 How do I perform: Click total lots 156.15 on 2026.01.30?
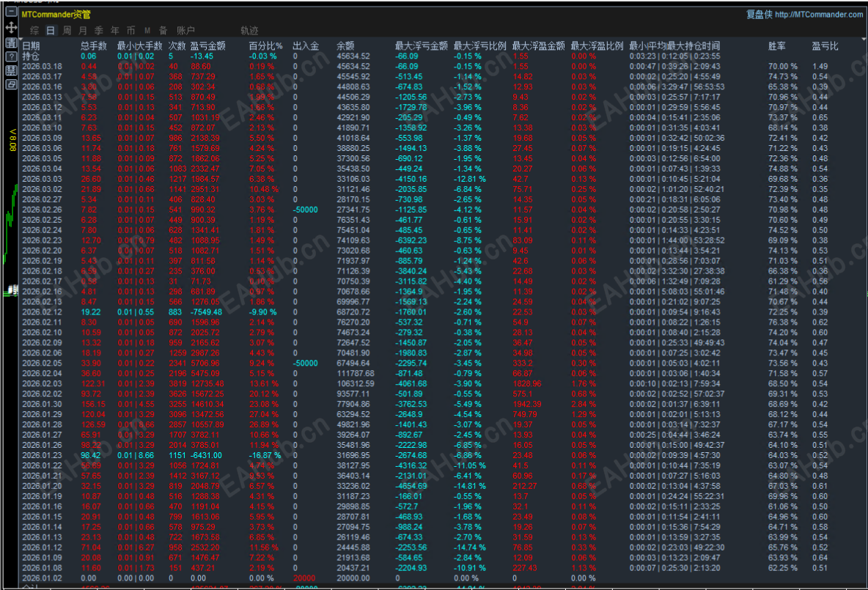point(93,404)
